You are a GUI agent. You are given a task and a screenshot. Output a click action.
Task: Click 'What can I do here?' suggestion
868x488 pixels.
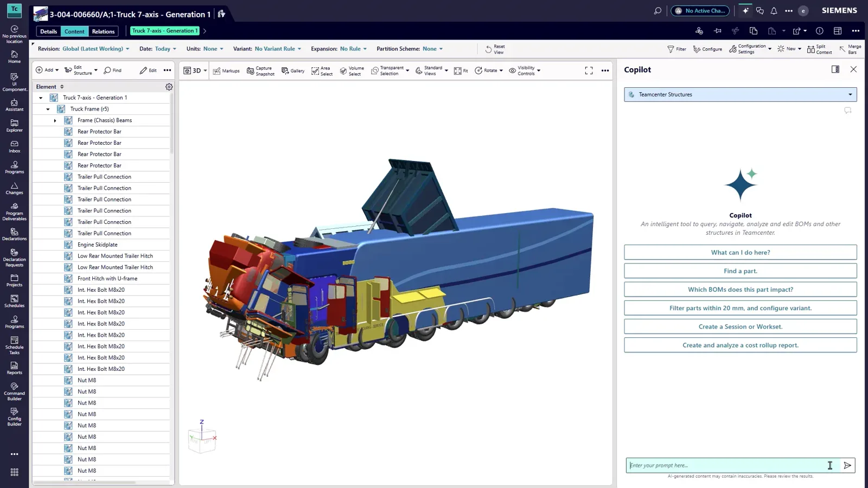pos(741,252)
